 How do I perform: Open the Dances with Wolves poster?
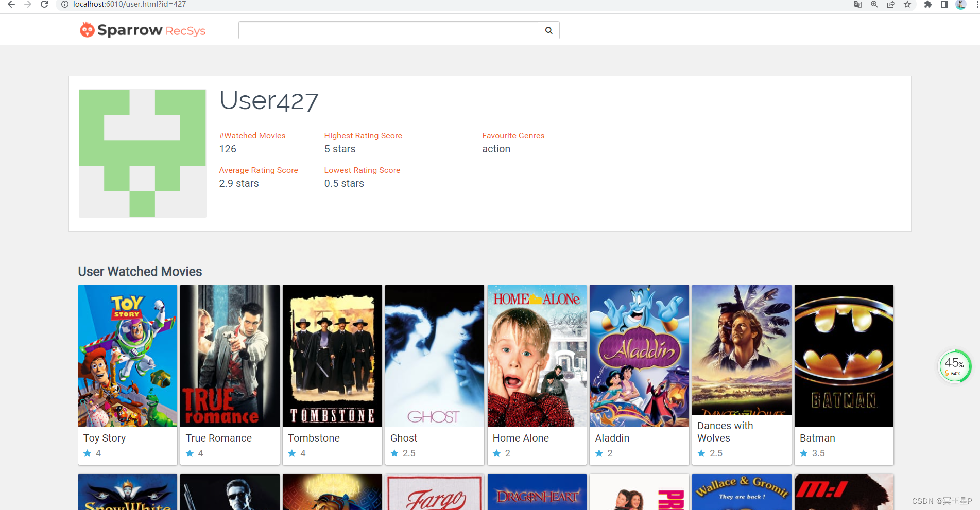(742, 350)
